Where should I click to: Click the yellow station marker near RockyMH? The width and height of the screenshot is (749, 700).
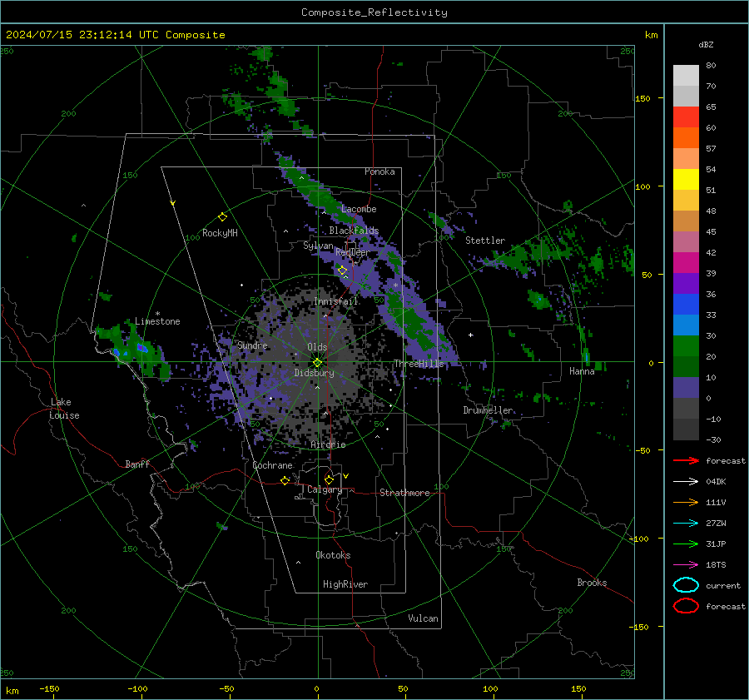point(222,217)
